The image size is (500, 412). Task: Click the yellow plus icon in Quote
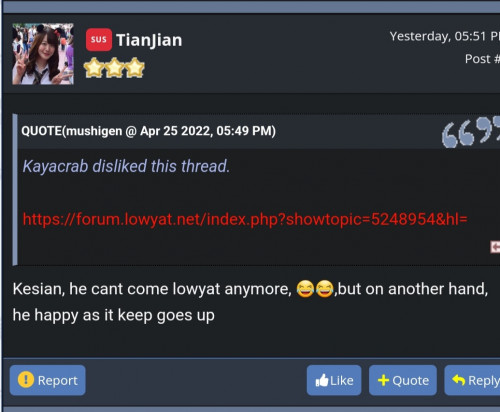pos(383,380)
